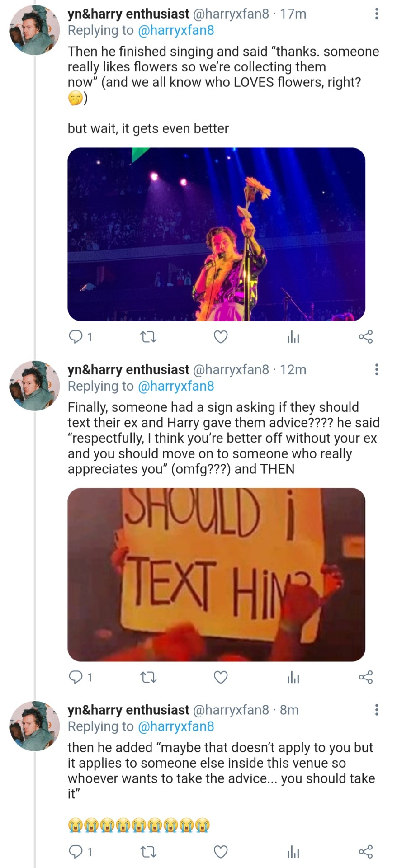Viewport: 397px width, 868px height.
Task: Open @harryxfan8 mention in the first reply
Action: [x=175, y=30]
